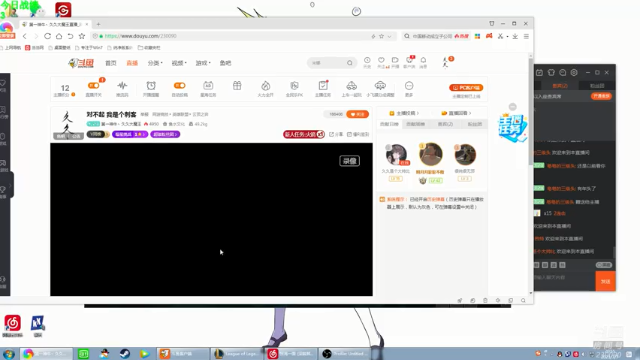Click the Douyu logo

81,63
